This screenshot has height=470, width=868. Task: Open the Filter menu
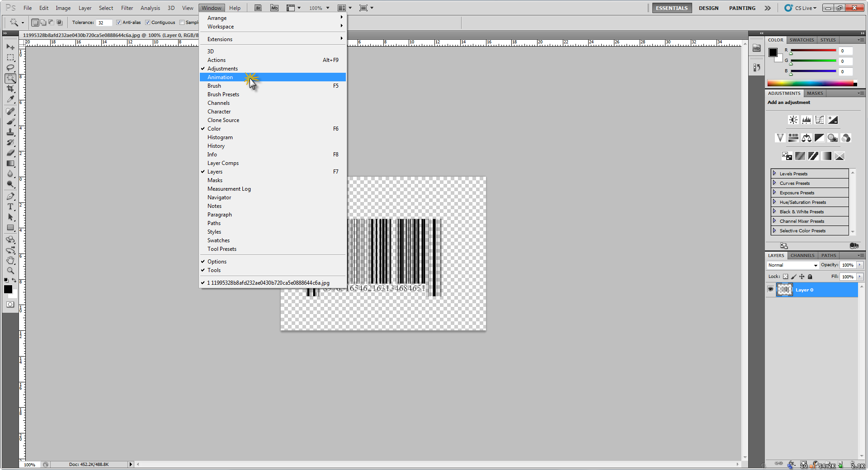(127, 8)
